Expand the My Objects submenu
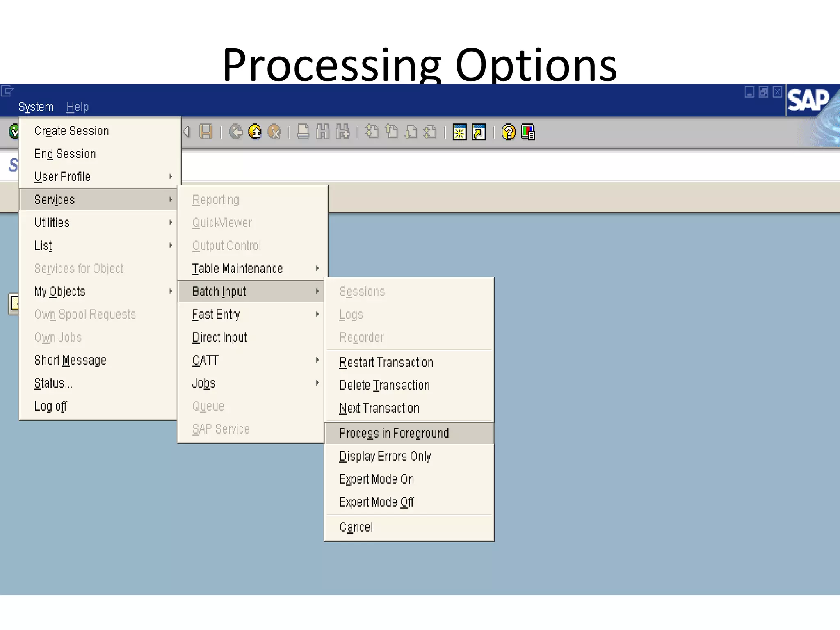The height and width of the screenshot is (630, 840). (98, 292)
